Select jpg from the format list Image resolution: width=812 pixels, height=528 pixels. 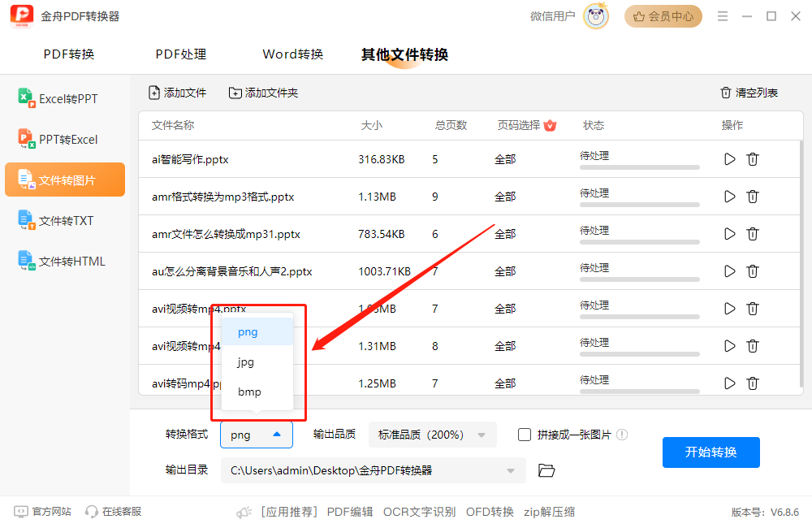coord(245,361)
